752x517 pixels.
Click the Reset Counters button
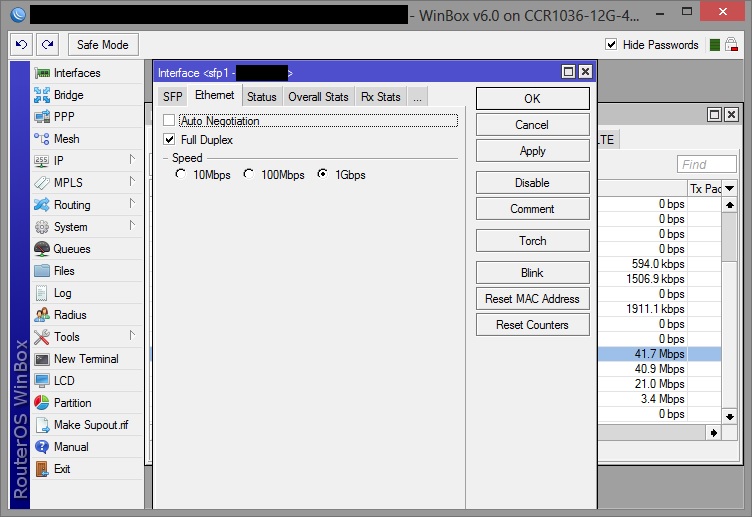click(532, 325)
